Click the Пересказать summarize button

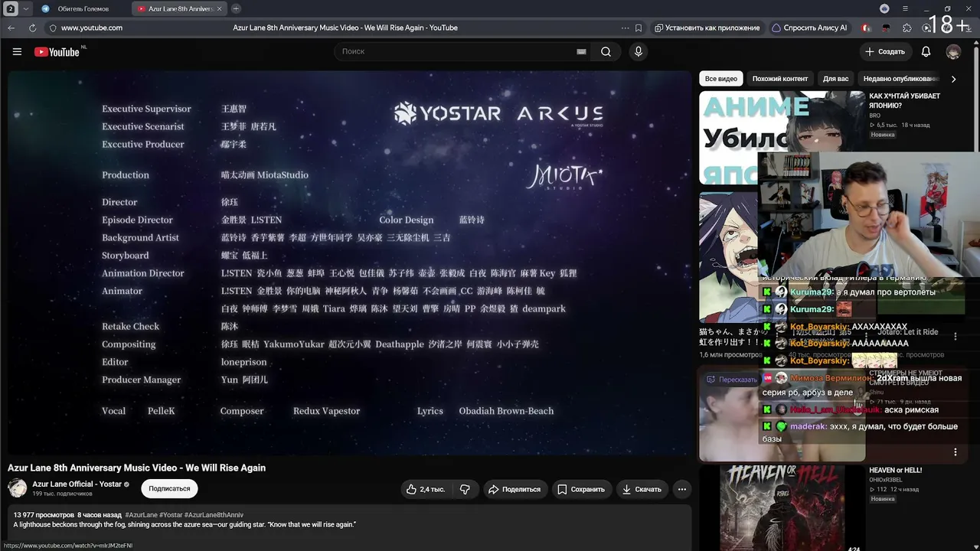pos(732,380)
